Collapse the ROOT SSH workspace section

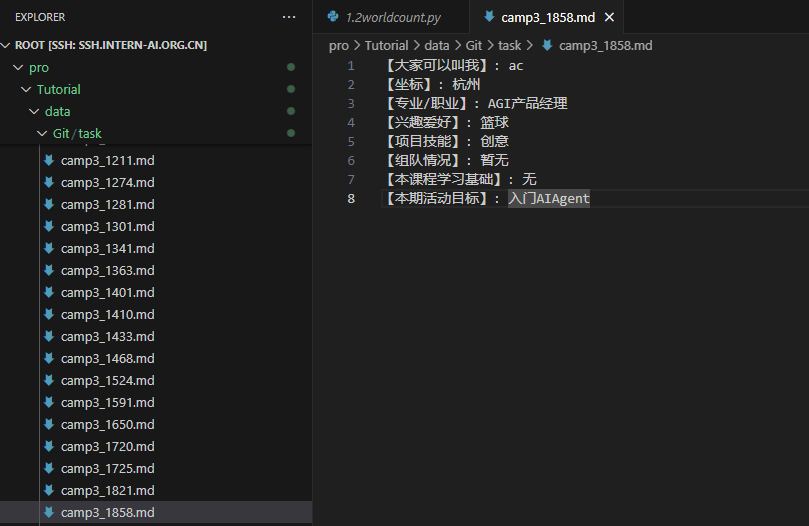point(6,45)
